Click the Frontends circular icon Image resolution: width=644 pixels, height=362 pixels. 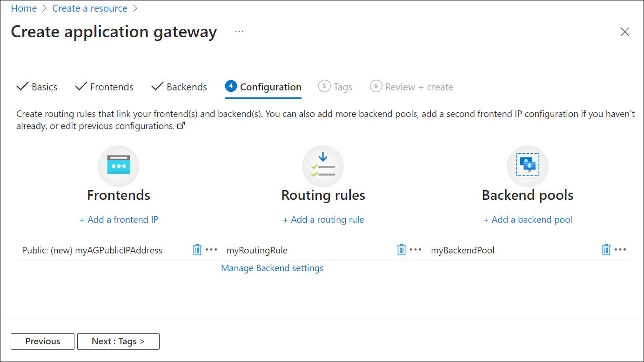(x=119, y=166)
